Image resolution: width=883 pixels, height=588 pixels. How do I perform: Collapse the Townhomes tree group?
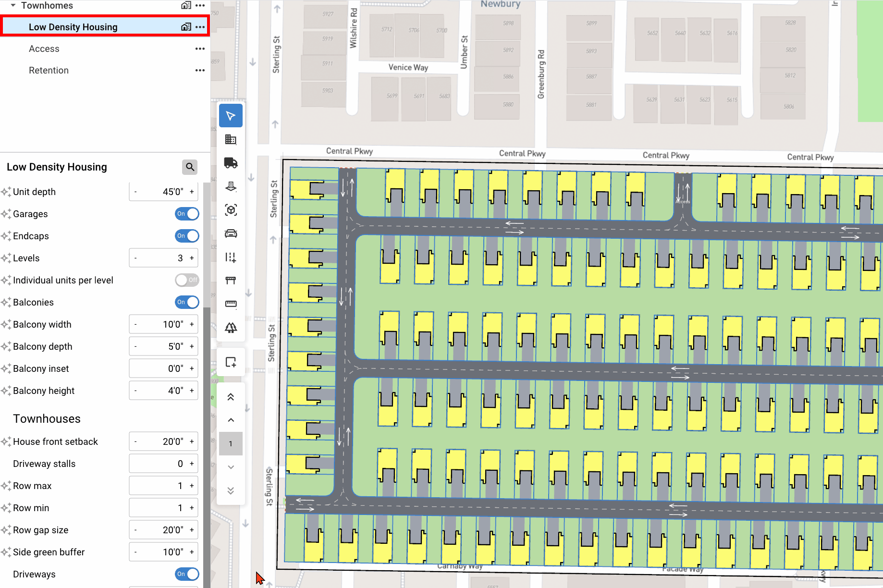[x=13, y=5]
